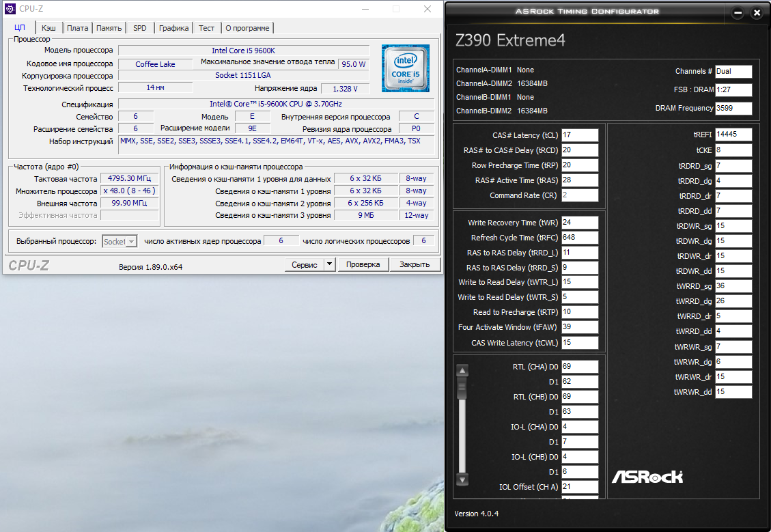Switch to the Кэш tab
771x532 pixels.
48,28
